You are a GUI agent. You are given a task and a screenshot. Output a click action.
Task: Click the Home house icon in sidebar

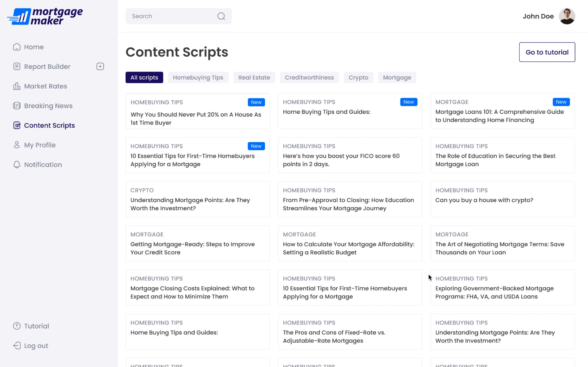coord(17,47)
